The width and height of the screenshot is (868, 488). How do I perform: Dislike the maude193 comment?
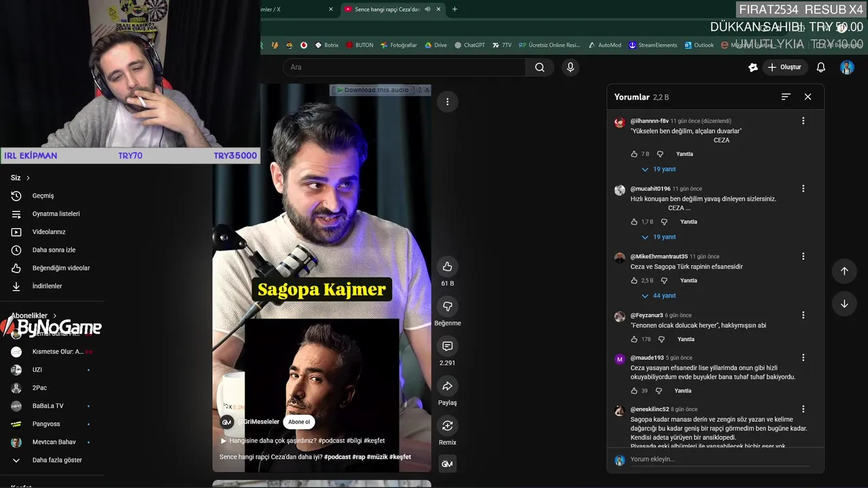tap(658, 391)
